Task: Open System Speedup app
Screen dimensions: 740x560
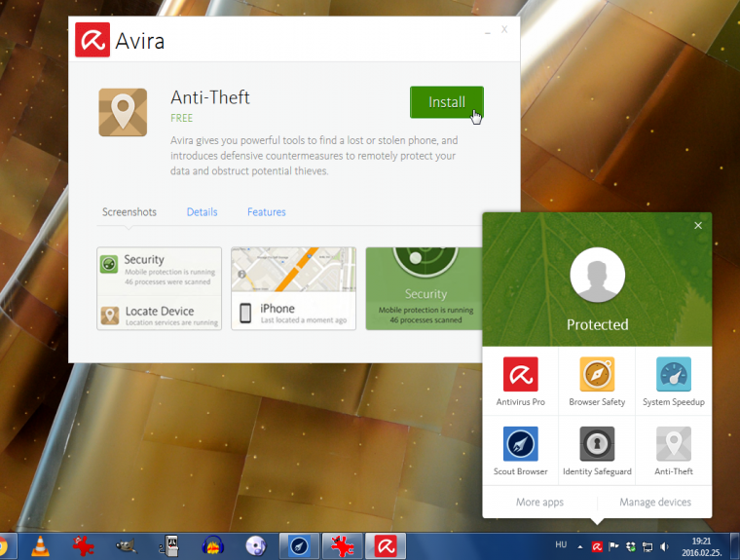Action: tap(674, 382)
